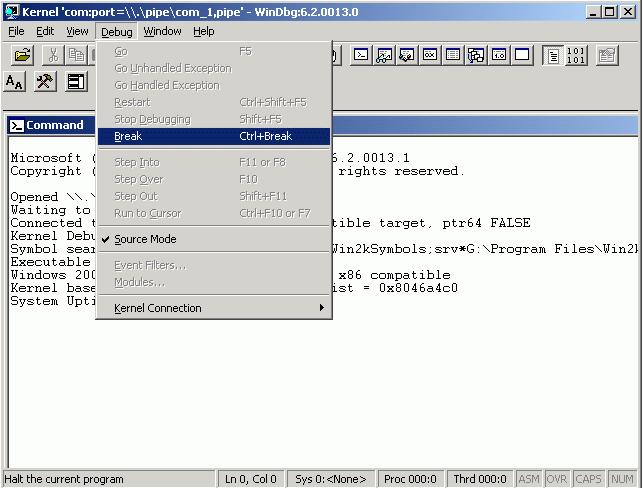Click the grayed Go menu entry
The width and height of the screenshot is (642, 488).
214,52
